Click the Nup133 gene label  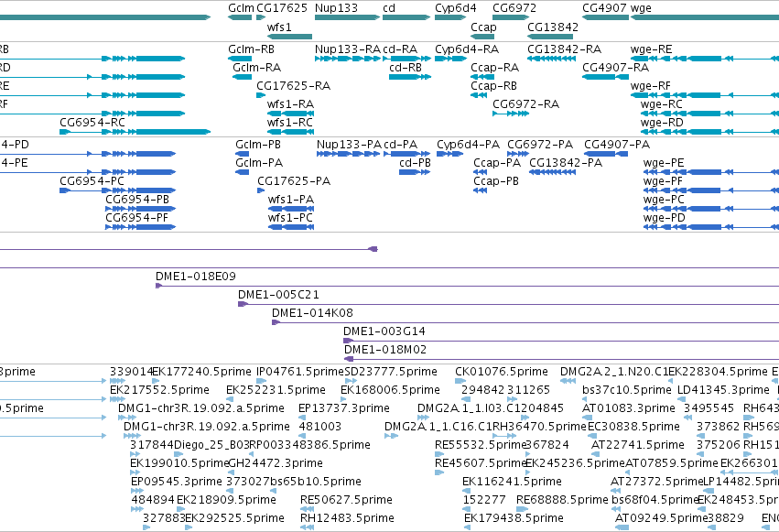point(336,8)
